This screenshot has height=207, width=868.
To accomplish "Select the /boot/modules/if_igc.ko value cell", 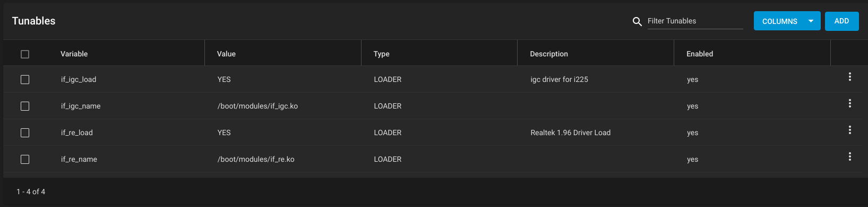I will (257, 106).
